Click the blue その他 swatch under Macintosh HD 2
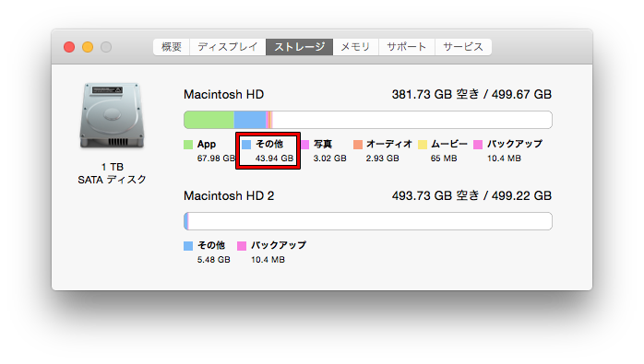644x364 pixels. pyautogui.click(x=188, y=246)
